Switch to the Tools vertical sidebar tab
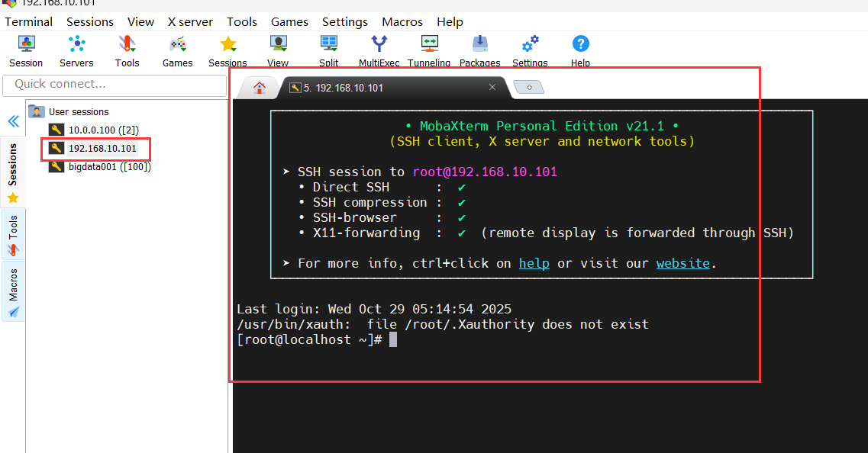Image resolution: width=868 pixels, height=453 pixels. point(13,235)
